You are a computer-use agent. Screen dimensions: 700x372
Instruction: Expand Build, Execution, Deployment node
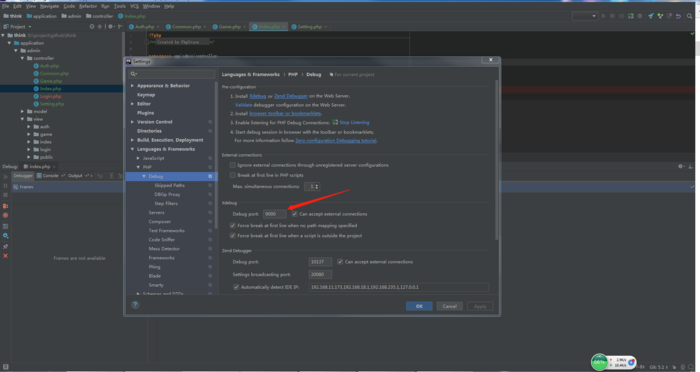point(132,140)
